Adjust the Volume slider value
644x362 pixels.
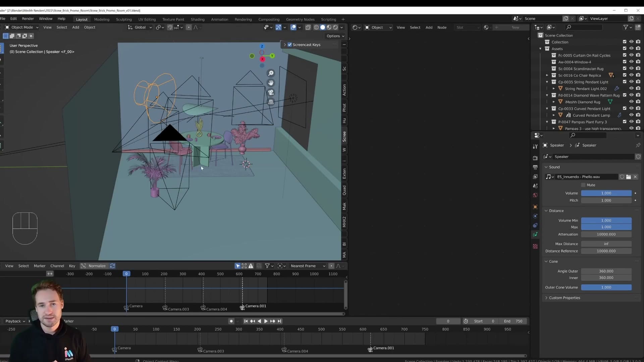coord(606,193)
